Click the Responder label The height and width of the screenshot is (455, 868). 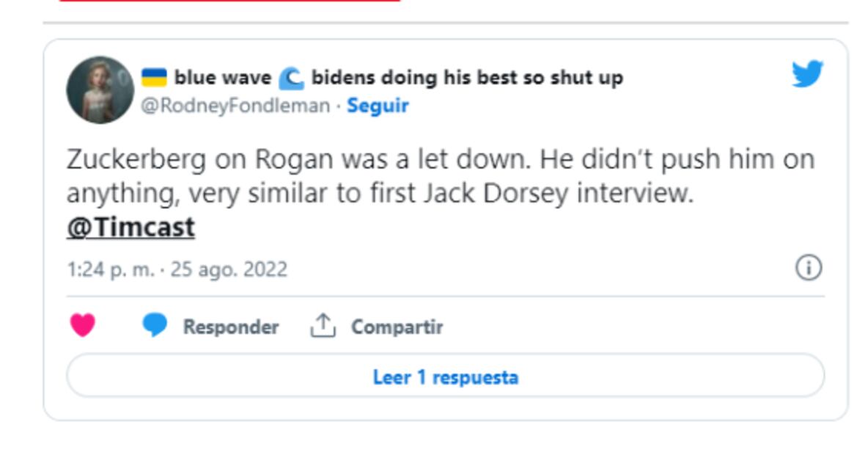tap(230, 327)
